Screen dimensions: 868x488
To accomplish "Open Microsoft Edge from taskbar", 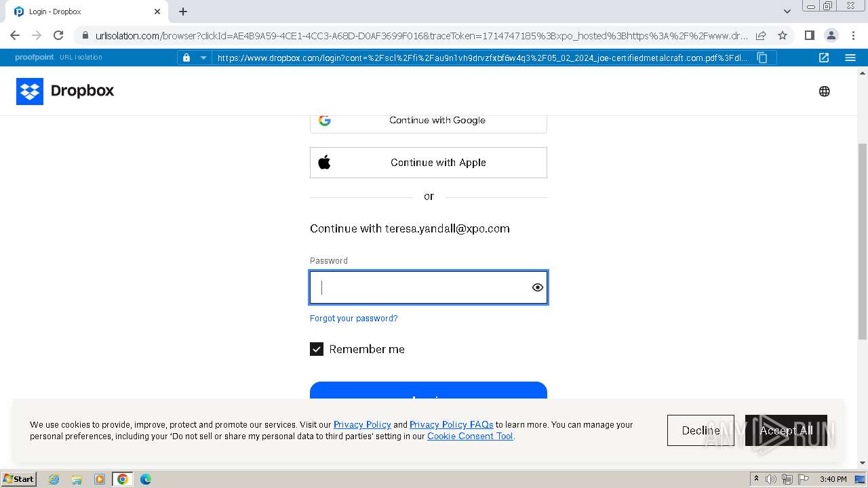I will (x=146, y=479).
